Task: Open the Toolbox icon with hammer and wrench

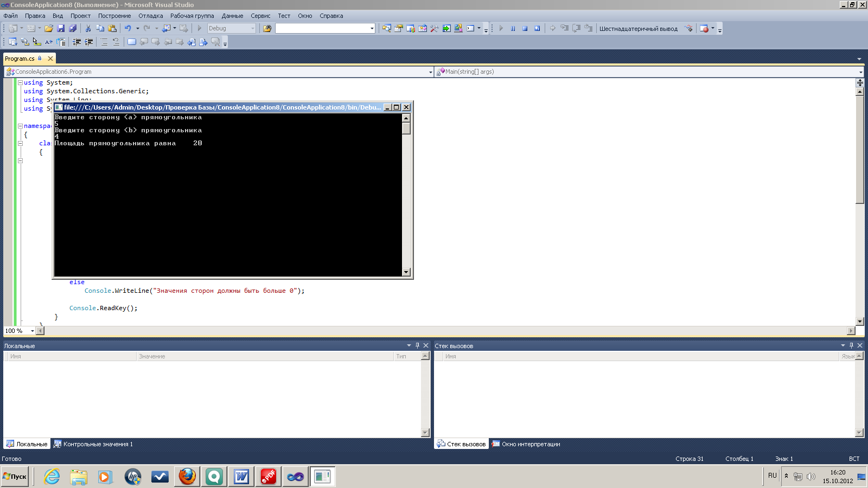Action: (435, 28)
